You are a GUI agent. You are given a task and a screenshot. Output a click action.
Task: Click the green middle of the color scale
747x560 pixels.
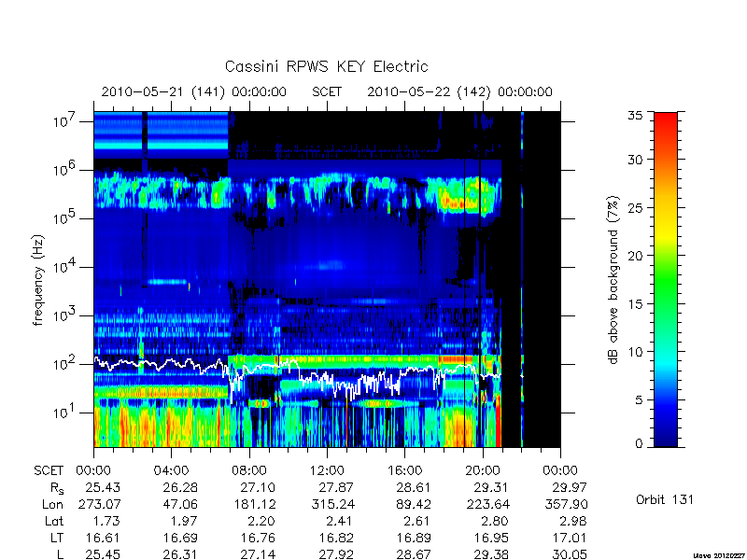click(x=666, y=280)
